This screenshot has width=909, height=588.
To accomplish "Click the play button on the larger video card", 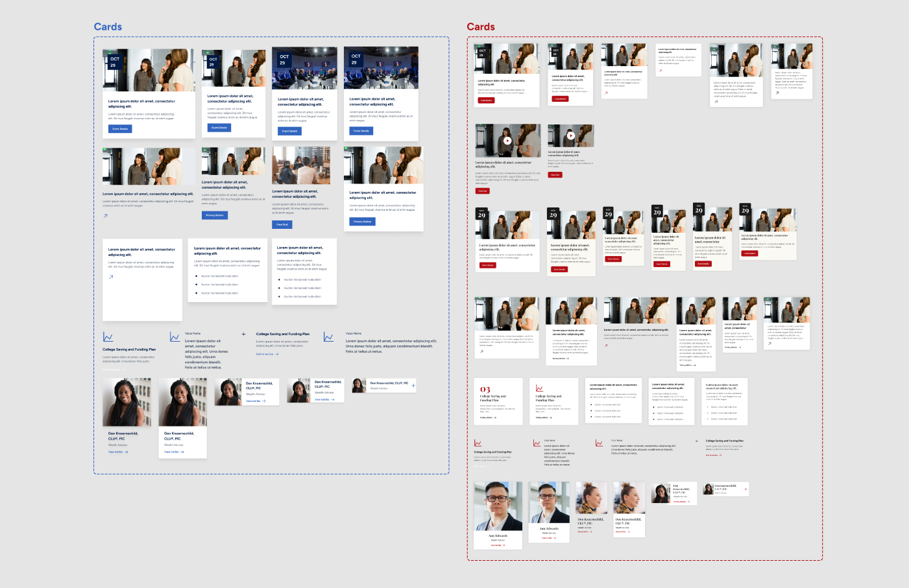I will pyautogui.click(x=507, y=141).
